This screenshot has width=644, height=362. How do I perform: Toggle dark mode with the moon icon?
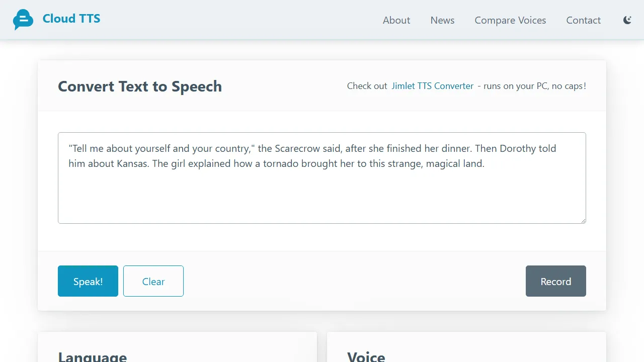pos(627,20)
